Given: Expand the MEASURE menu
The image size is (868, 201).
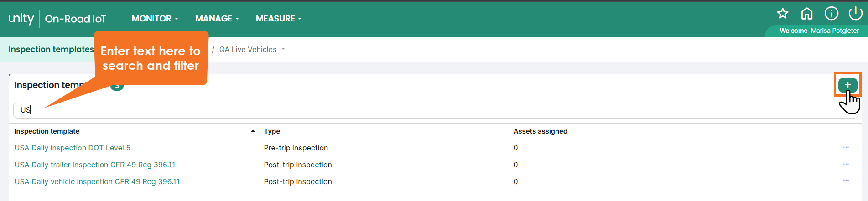Looking at the screenshot, I should pyautogui.click(x=278, y=19).
